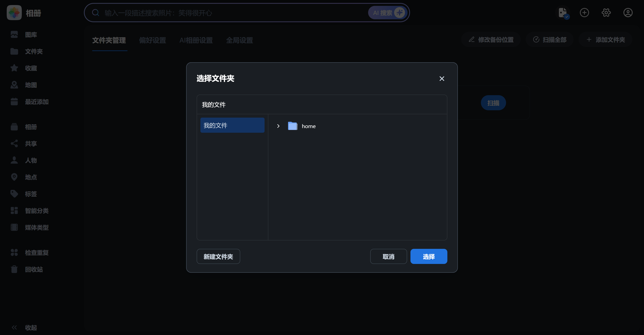Viewport: 644px width, 335px height.
Task: Open the AI相册设置 tab
Action: tap(196, 40)
